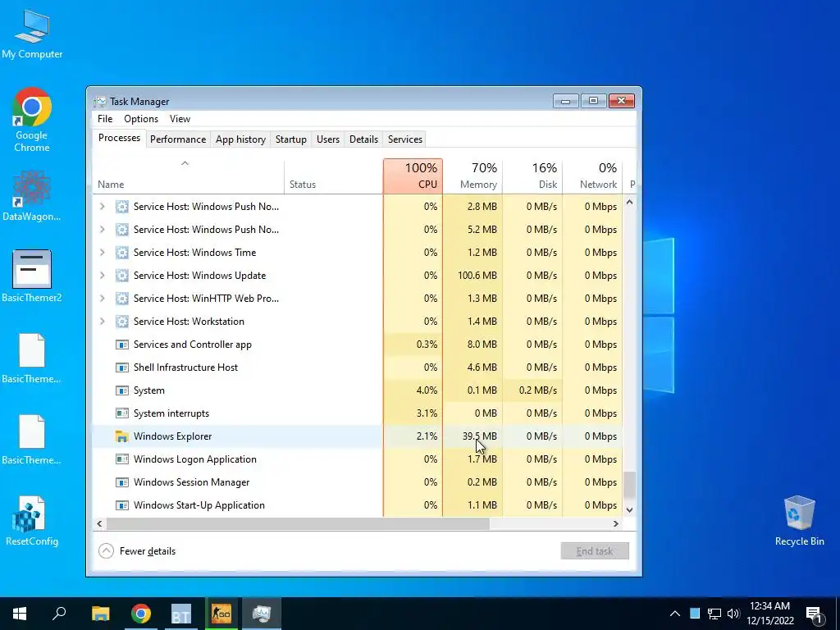Switch to the Details tab

tap(363, 139)
